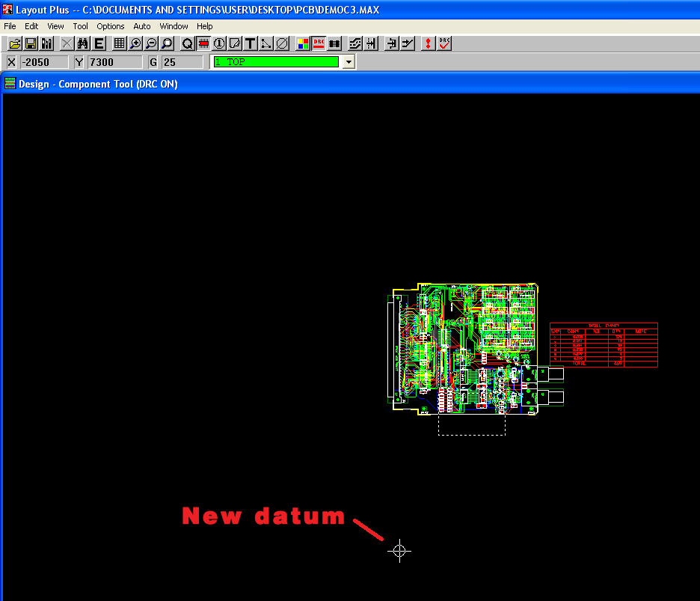Click the Zoom In magnifier icon
Screen dimensions: 700x601
[x=135, y=44]
